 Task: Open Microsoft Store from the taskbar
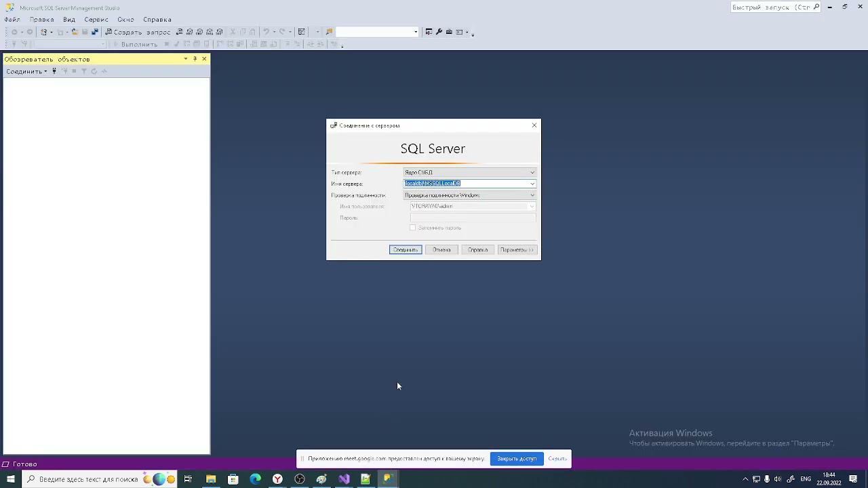tap(233, 479)
